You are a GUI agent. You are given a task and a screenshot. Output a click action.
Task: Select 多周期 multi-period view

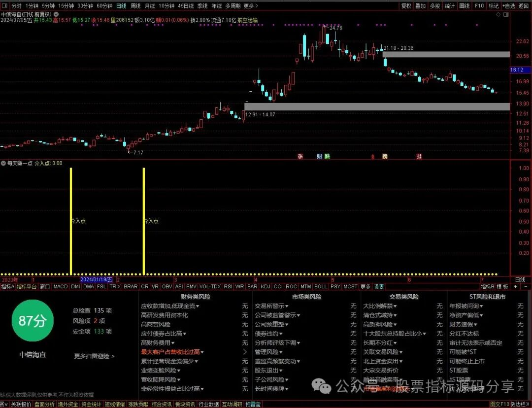pos(233,6)
